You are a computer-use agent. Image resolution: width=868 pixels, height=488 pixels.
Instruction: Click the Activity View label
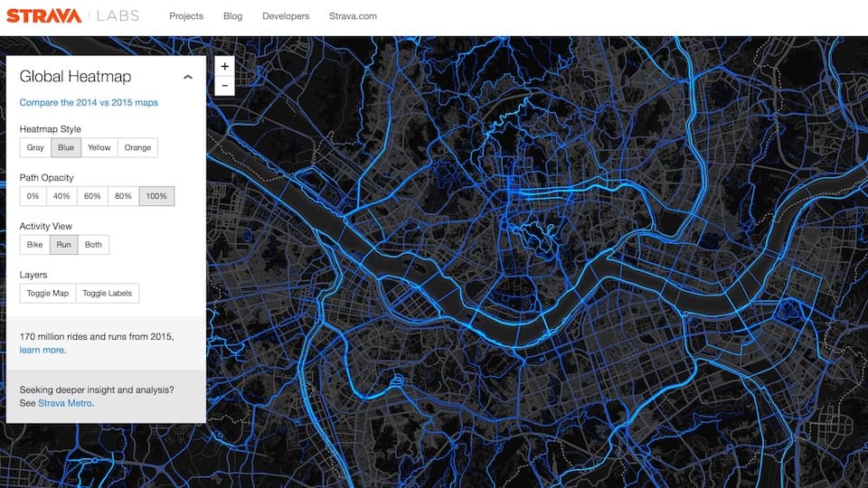pyautogui.click(x=46, y=226)
